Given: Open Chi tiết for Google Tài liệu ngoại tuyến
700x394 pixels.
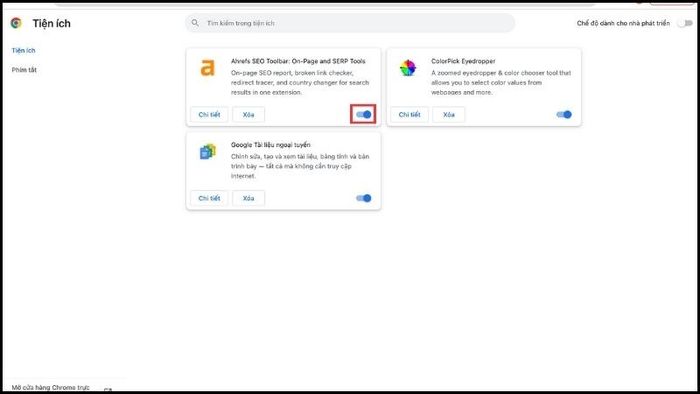Looking at the screenshot, I should [209, 198].
